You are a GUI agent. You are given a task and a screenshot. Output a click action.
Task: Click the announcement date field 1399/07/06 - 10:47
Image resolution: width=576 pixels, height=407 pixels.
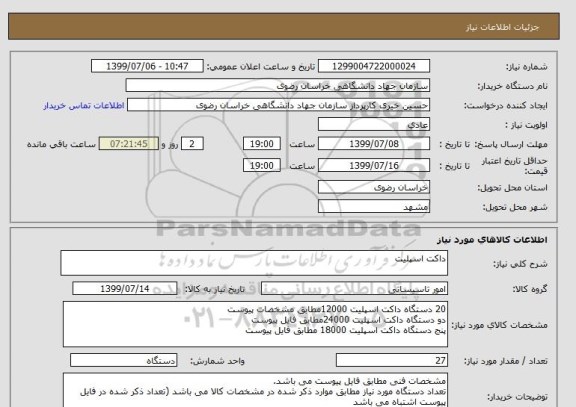pyautogui.click(x=147, y=66)
